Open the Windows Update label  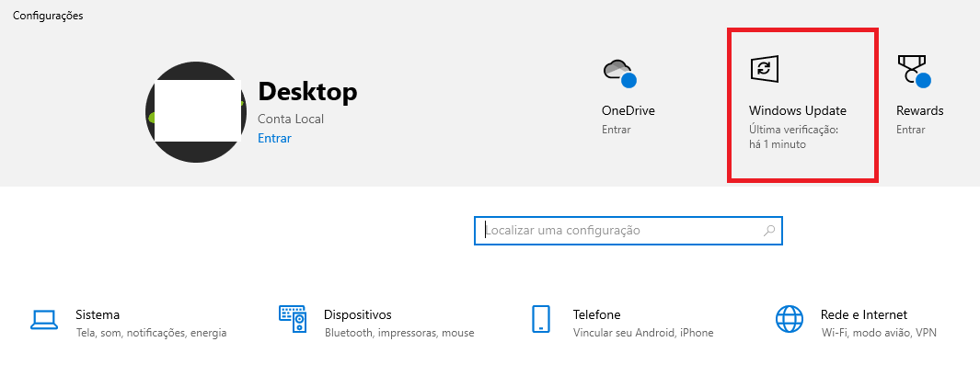pyautogui.click(x=798, y=110)
